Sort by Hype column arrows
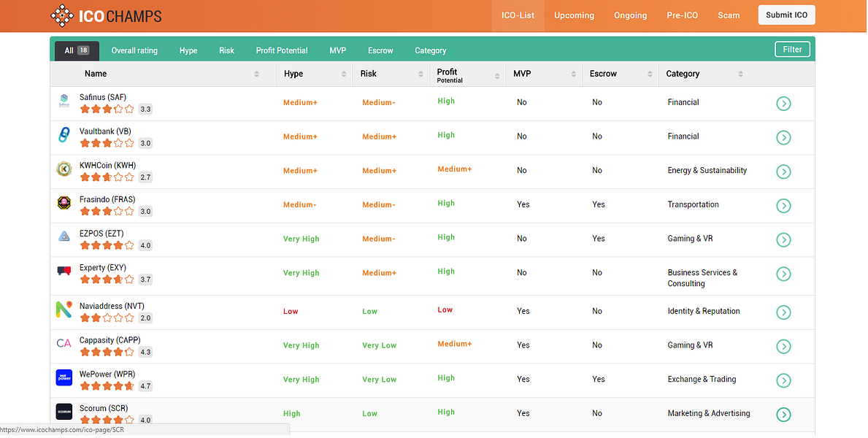868x438 pixels. coord(344,74)
